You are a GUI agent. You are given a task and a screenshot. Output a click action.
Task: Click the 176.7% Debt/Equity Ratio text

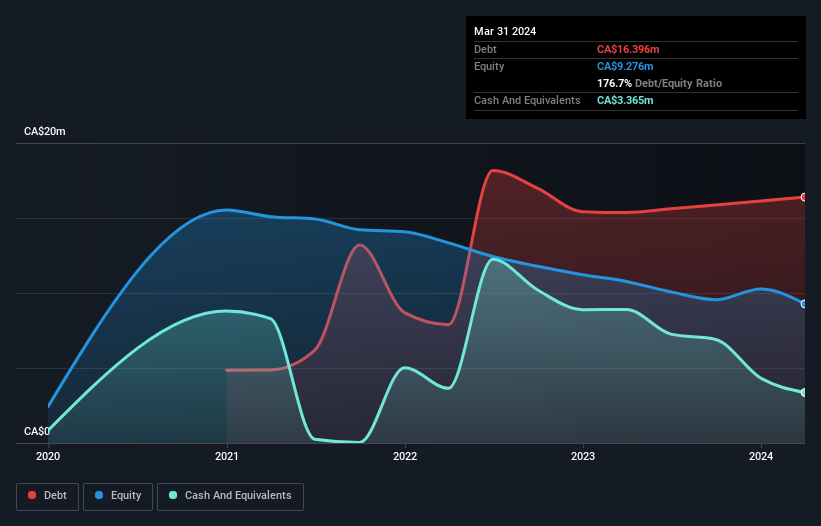659,83
